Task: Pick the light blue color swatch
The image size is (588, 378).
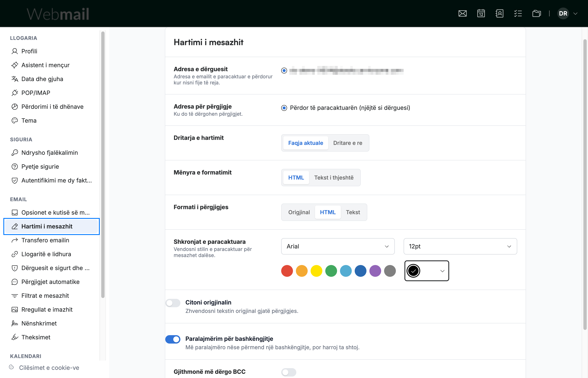Action: point(346,271)
